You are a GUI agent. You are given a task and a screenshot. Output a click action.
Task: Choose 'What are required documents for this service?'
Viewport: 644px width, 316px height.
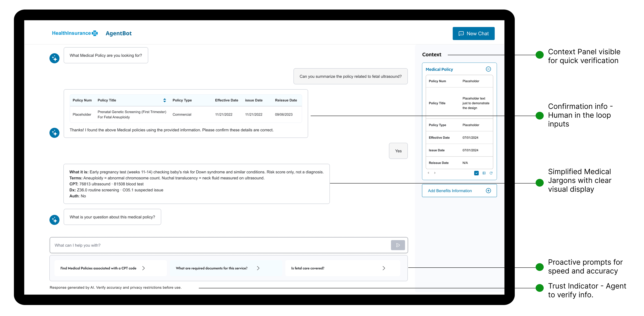tap(226, 268)
